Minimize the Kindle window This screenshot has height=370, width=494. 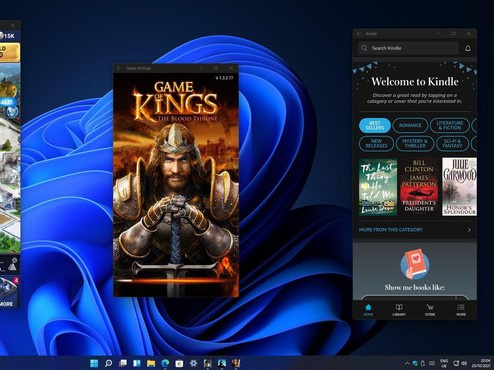pos(439,34)
